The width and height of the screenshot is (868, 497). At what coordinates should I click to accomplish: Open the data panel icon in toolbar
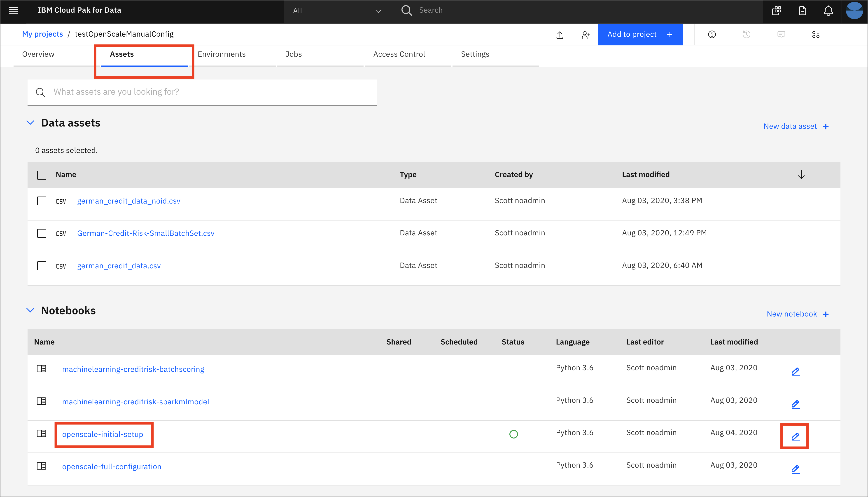click(x=815, y=35)
